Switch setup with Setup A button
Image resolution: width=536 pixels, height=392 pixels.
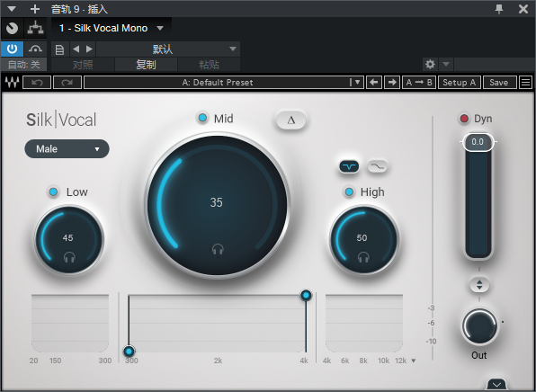pyautogui.click(x=459, y=83)
